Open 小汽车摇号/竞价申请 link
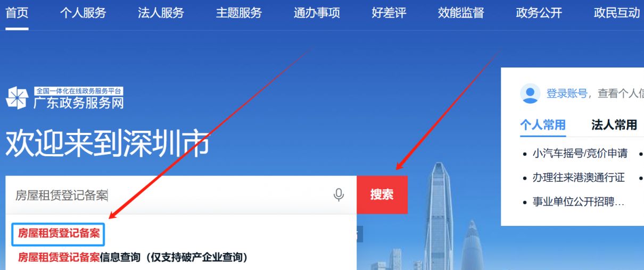 pyautogui.click(x=580, y=154)
